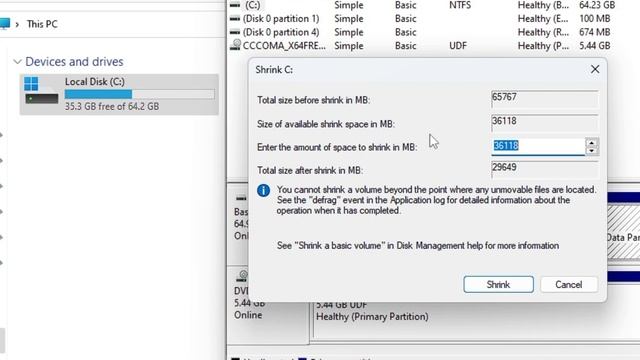Click the Shrink button

point(498,284)
